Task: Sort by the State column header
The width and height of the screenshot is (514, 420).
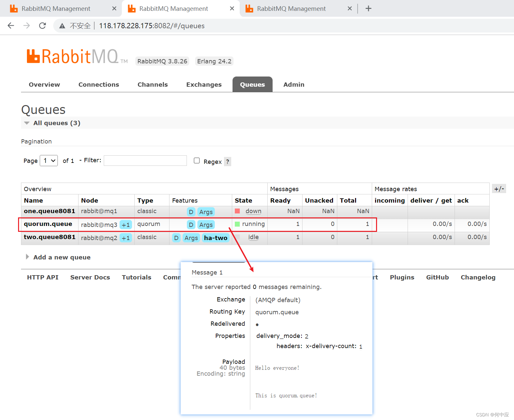Action: tap(243, 200)
